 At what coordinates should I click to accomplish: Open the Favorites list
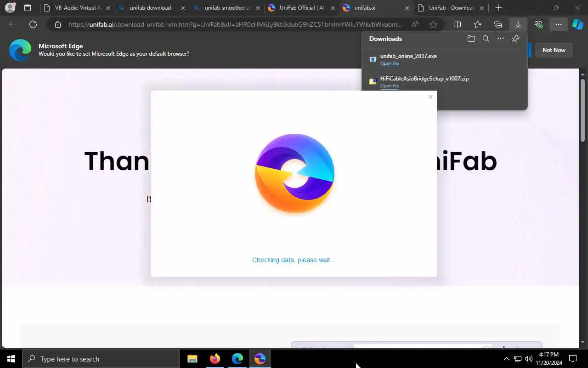click(x=478, y=25)
